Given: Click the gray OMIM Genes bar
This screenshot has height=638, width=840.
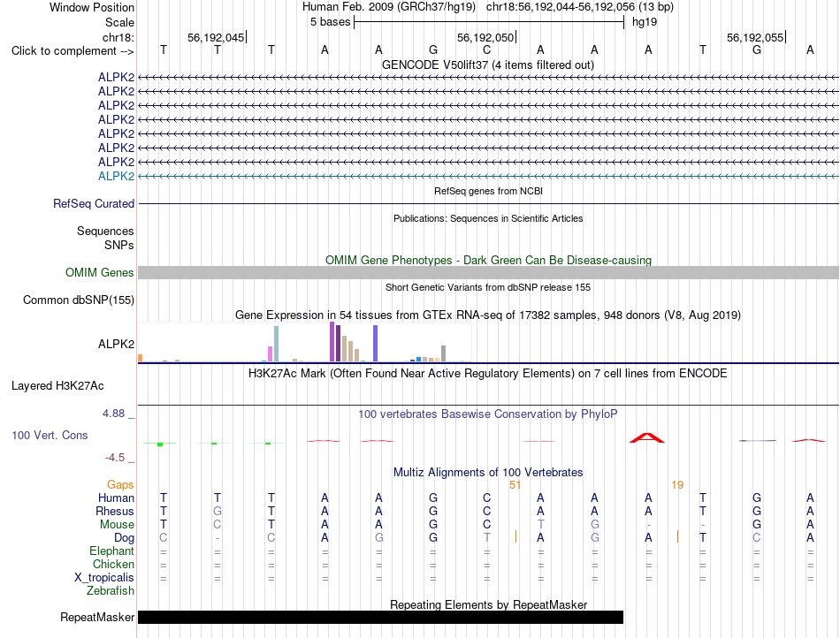Looking at the screenshot, I should click(x=488, y=272).
